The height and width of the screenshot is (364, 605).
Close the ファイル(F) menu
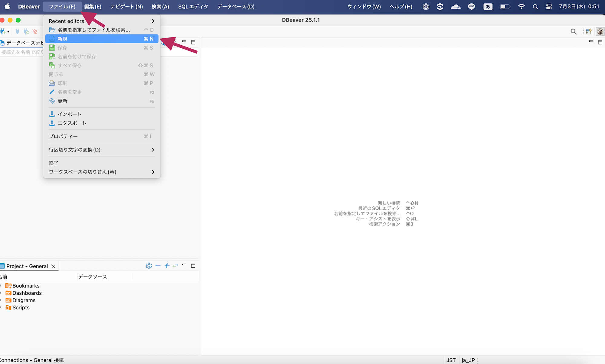coord(62,6)
